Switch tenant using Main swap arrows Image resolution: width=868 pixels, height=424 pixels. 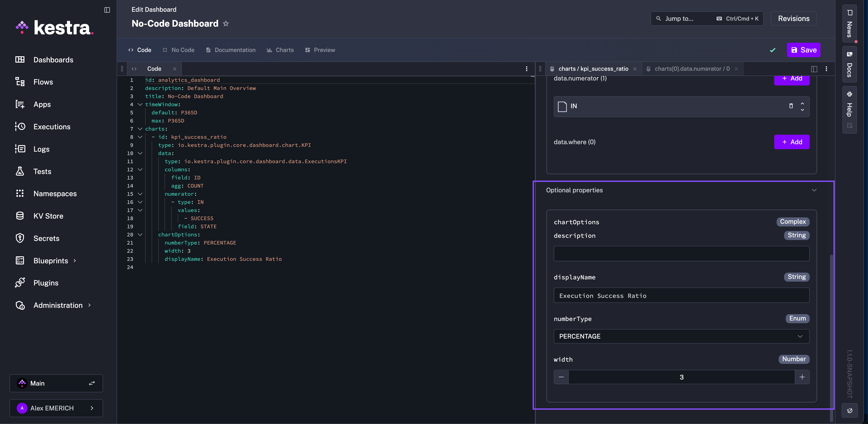[92, 383]
